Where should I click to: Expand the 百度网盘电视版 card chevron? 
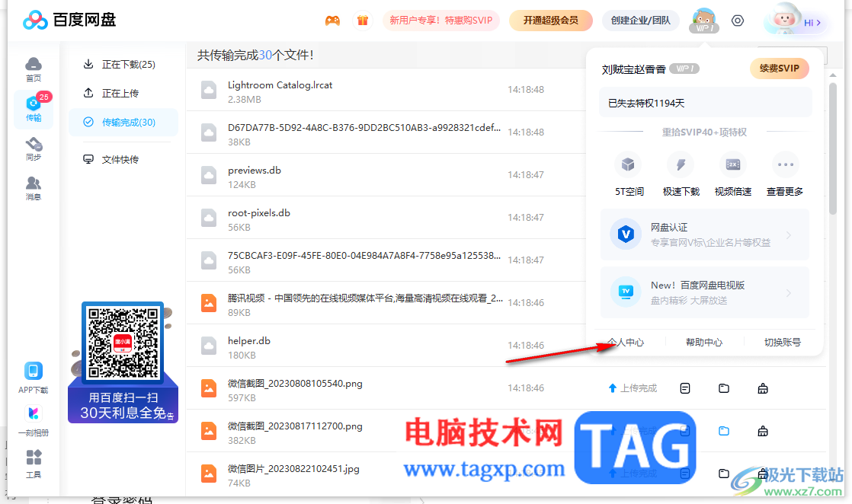[789, 293]
